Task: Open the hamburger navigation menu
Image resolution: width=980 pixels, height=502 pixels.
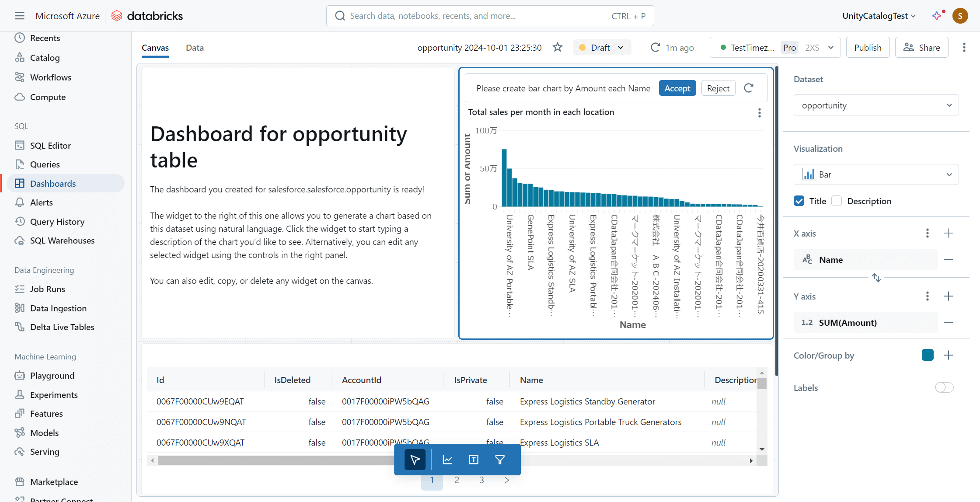Action: coord(19,16)
